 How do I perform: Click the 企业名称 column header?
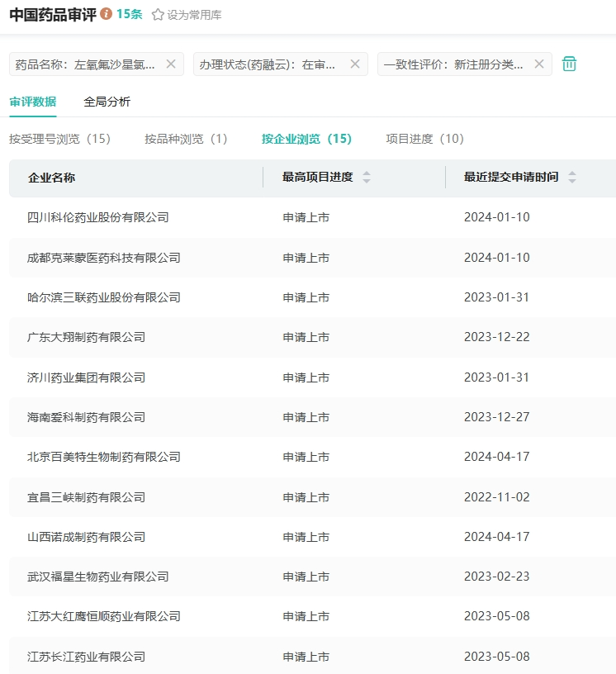pos(51,177)
